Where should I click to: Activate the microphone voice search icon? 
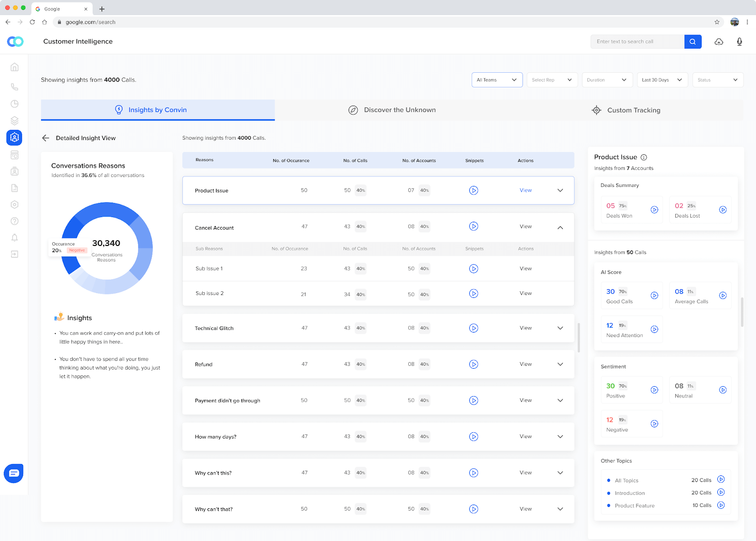point(739,42)
